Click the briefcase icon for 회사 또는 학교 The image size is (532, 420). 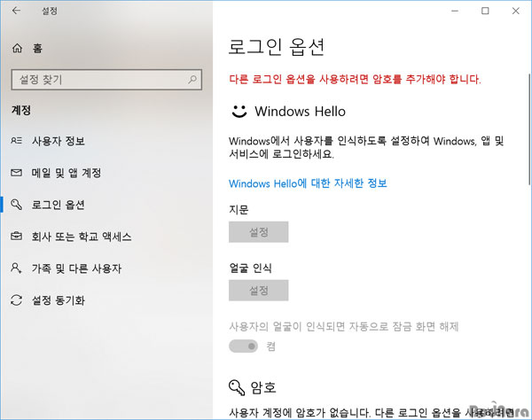pyautogui.click(x=16, y=236)
